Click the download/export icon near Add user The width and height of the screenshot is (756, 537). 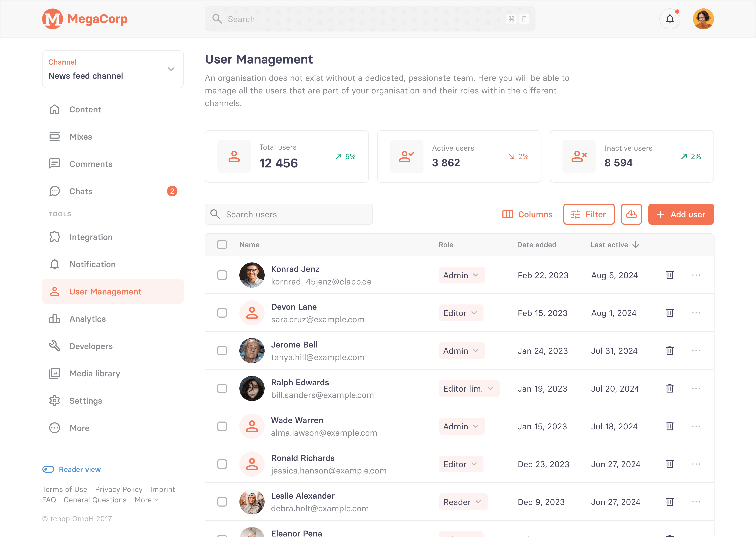631,215
